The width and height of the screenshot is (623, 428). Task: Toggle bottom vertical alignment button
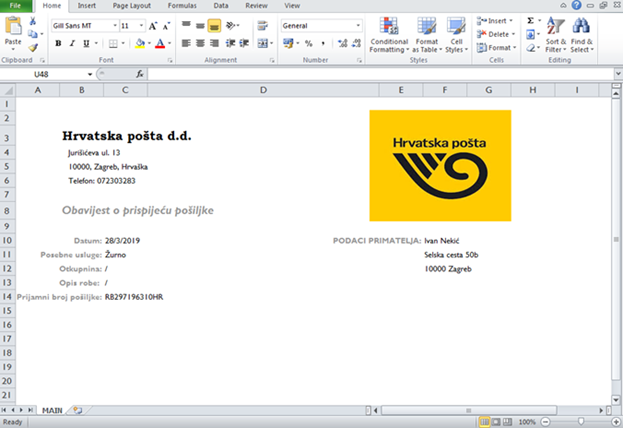[x=214, y=26]
